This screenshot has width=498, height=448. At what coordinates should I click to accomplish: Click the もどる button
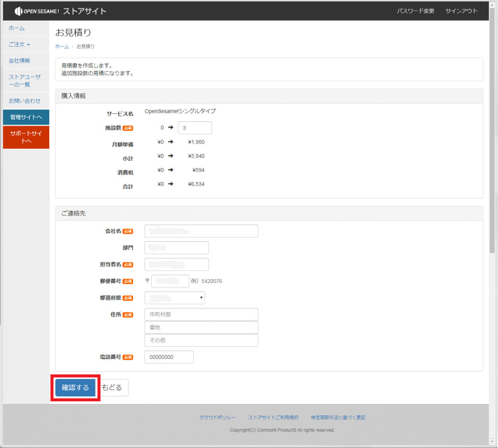112,388
